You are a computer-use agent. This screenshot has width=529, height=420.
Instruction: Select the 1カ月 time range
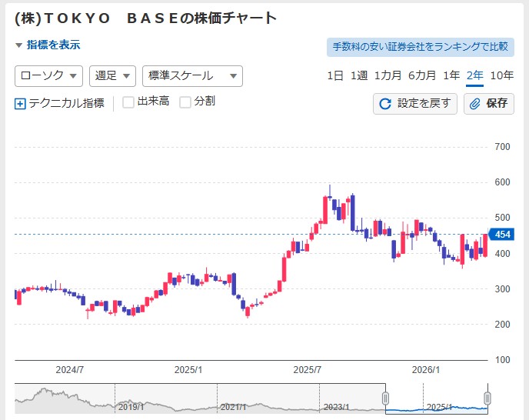point(388,75)
